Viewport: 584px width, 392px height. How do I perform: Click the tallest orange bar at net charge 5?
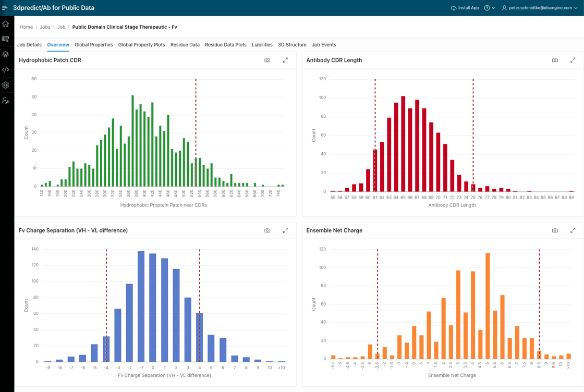[x=488, y=308]
